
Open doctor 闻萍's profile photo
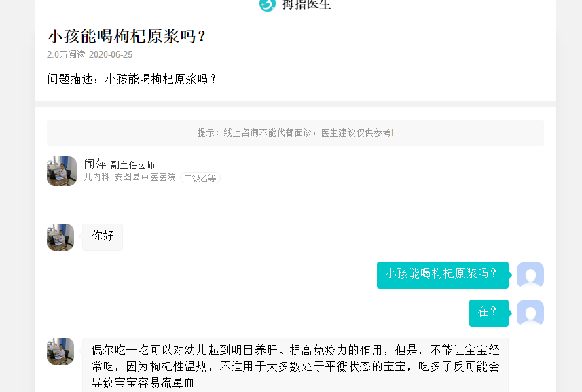click(62, 171)
